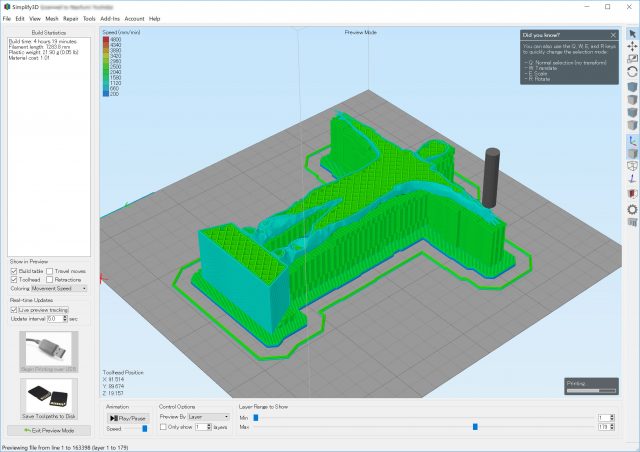
Task: Toggle the cross section view icon
Action: point(631,193)
